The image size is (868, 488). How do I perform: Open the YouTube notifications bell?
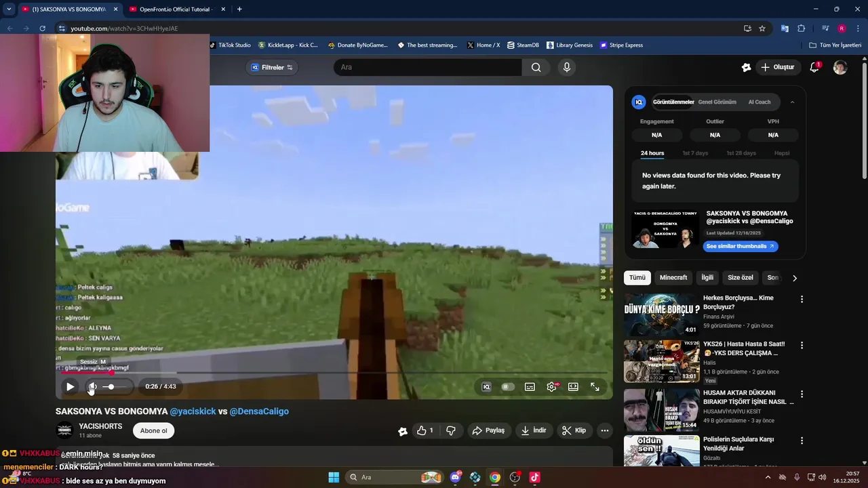(x=814, y=67)
